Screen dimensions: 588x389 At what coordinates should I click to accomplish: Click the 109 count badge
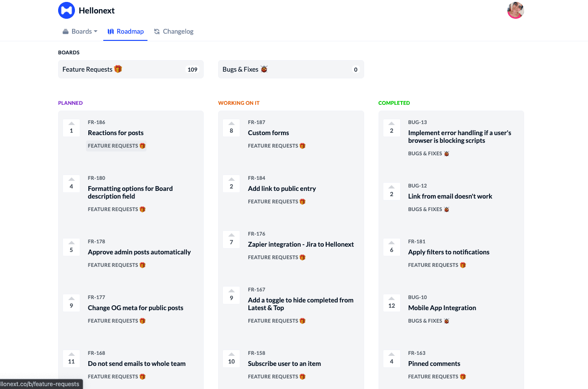point(193,69)
